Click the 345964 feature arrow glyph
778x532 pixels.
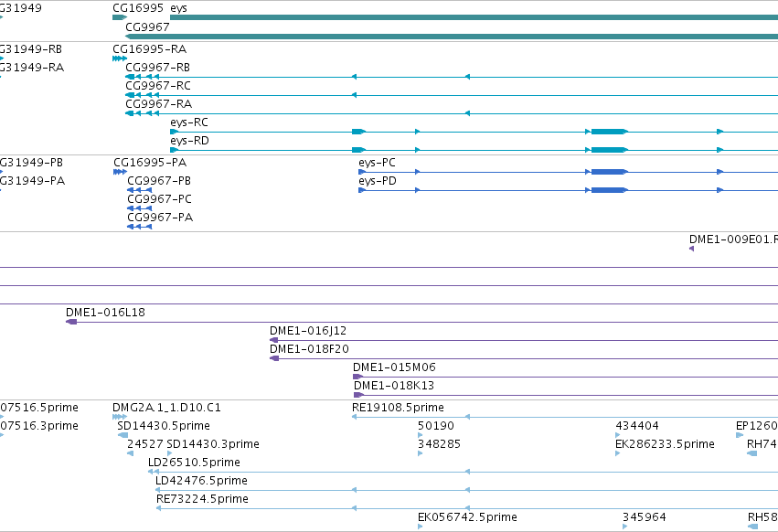(624, 527)
